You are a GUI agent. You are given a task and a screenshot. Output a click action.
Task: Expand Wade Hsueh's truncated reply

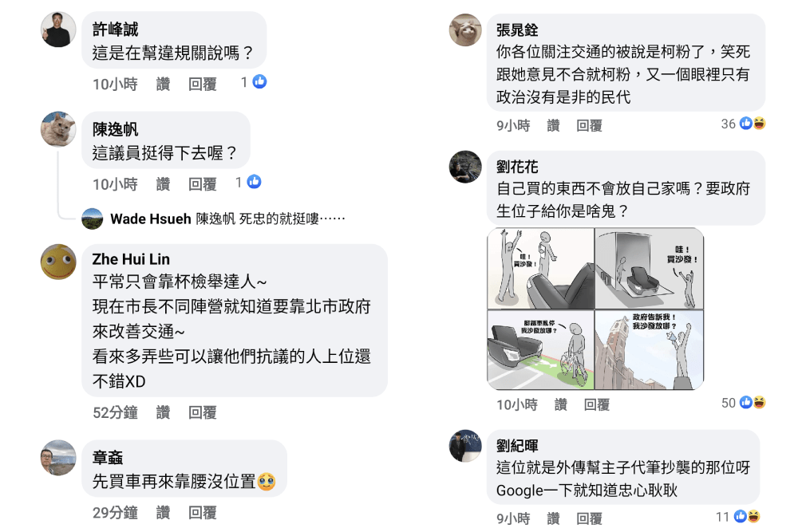pyautogui.click(x=332, y=219)
